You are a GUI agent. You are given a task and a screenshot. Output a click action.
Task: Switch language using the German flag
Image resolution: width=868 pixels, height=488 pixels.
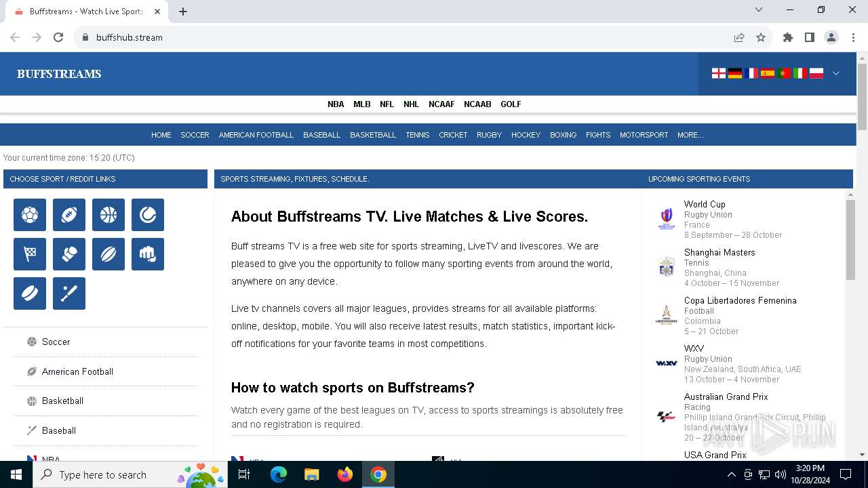click(735, 73)
